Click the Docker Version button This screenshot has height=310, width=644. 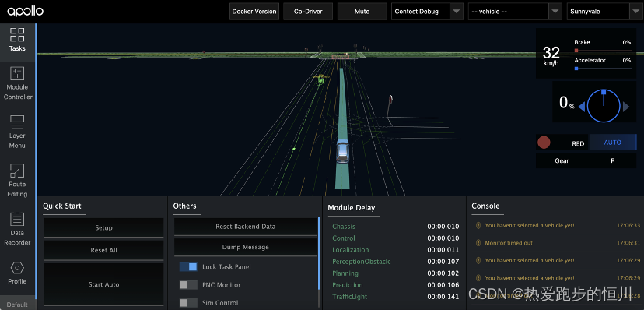click(254, 12)
